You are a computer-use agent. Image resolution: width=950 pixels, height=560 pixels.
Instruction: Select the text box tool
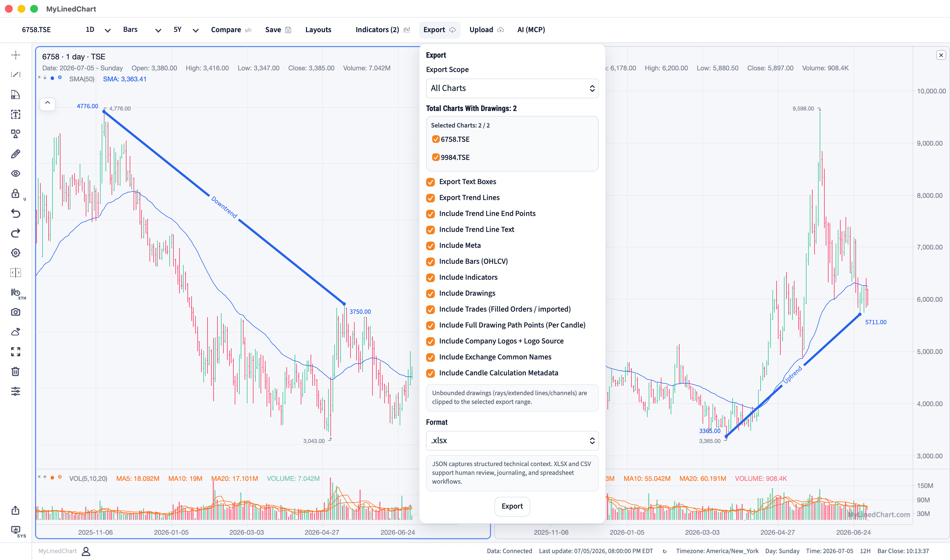pyautogui.click(x=15, y=114)
